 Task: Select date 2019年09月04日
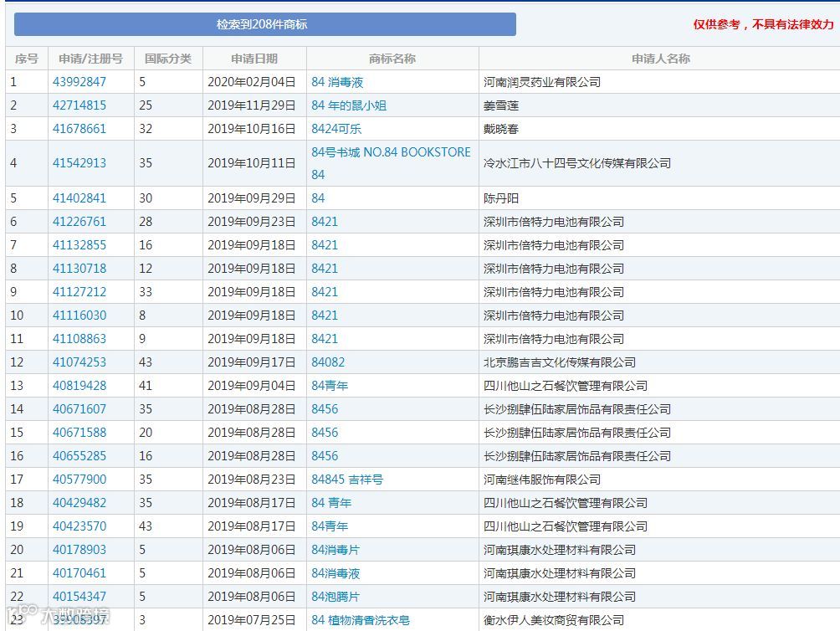pyautogui.click(x=252, y=386)
